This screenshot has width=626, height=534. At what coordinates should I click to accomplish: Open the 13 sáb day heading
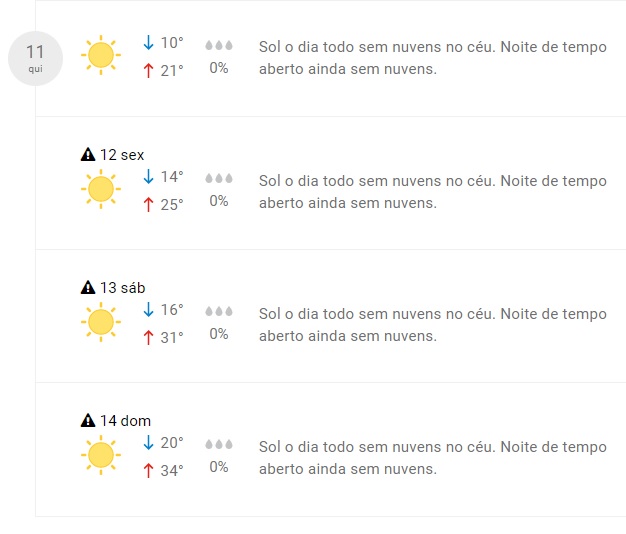(123, 288)
